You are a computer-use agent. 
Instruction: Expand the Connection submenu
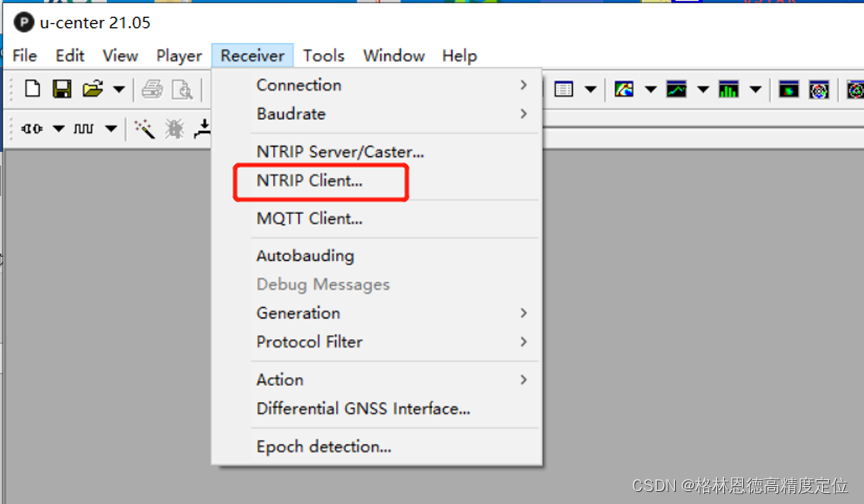tap(377, 85)
